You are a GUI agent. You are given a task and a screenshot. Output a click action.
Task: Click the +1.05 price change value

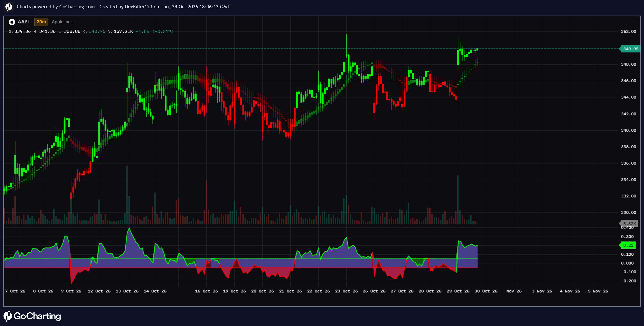pyautogui.click(x=143, y=31)
